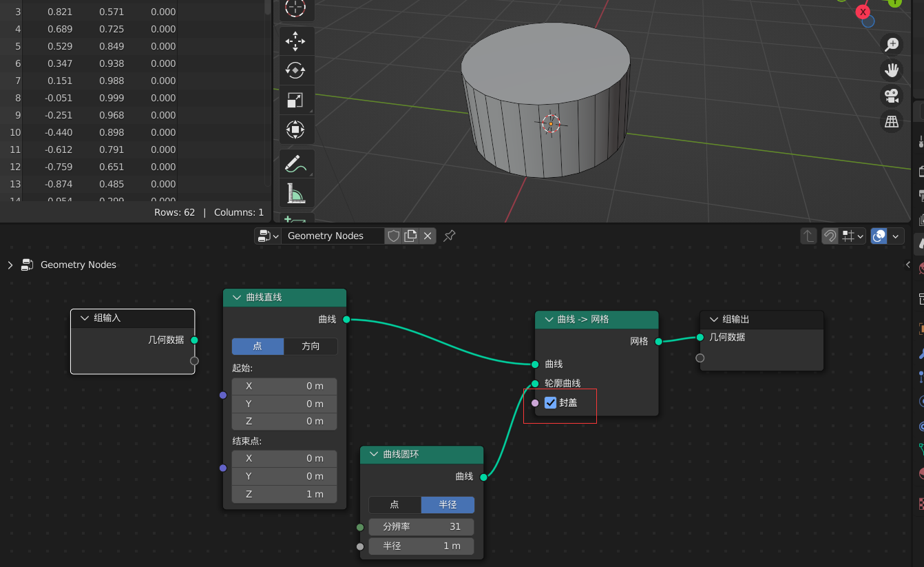The width and height of the screenshot is (924, 567).
Task: Activate the Transform tool icon
Action: [x=295, y=130]
